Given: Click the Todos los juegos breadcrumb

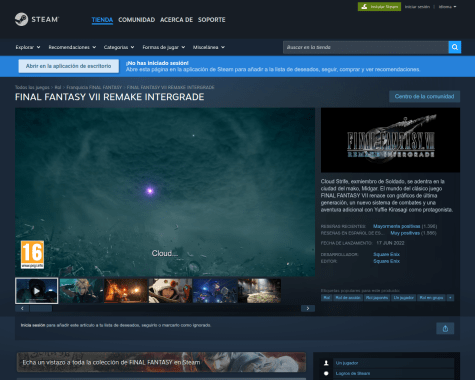Looking at the screenshot, I should click(32, 87).
